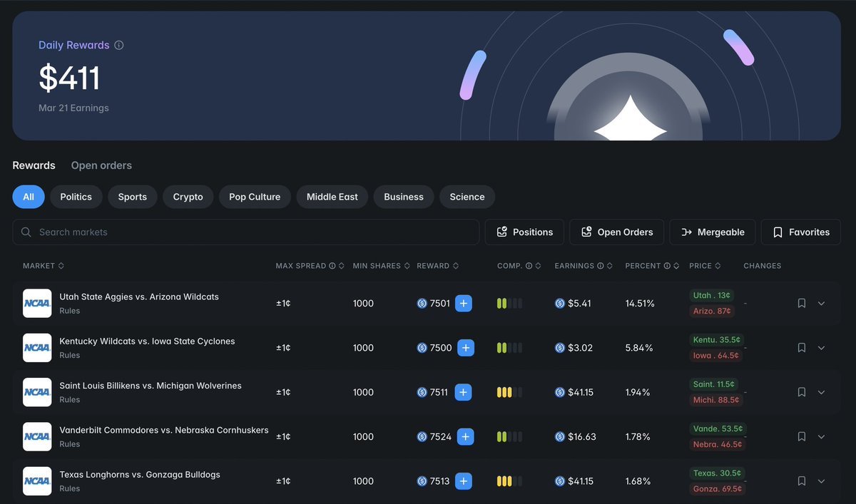Filter markets by Middle East

[332, 197]
